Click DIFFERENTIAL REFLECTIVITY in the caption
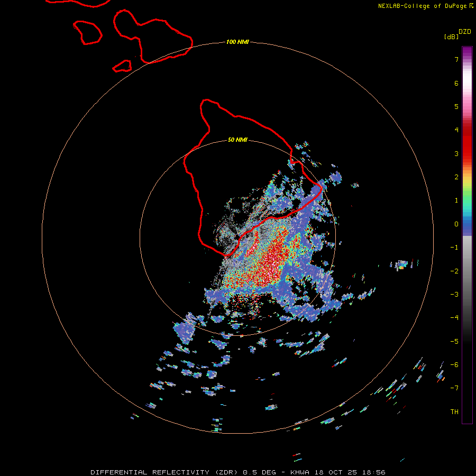Screen dimensions: 476x476 click(x=150, y=472)
